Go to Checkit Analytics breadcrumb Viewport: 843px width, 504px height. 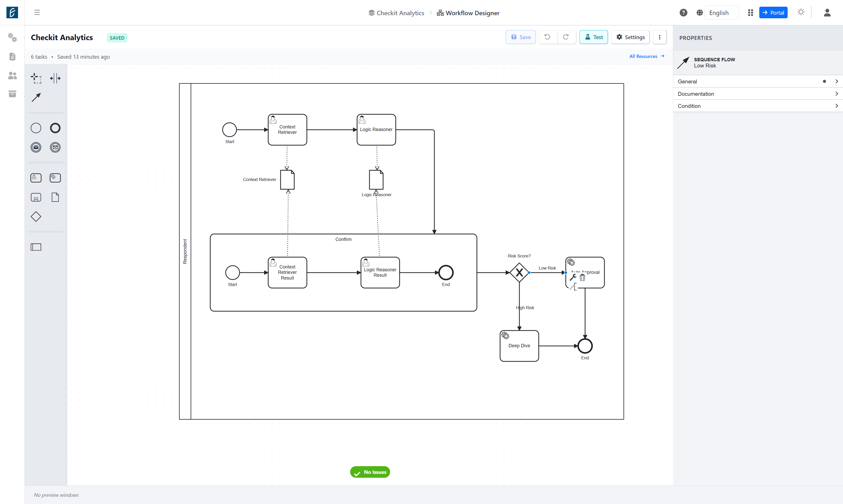(396, 13)
